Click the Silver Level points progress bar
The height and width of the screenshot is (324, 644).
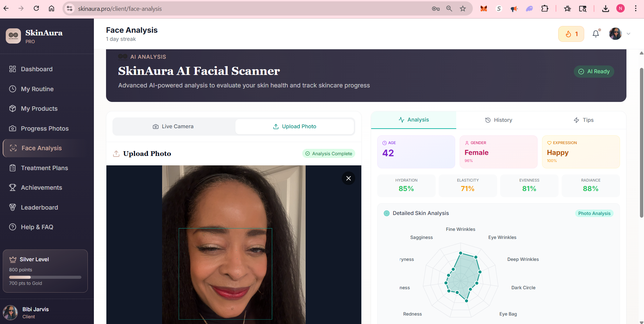tap(45, 277)
